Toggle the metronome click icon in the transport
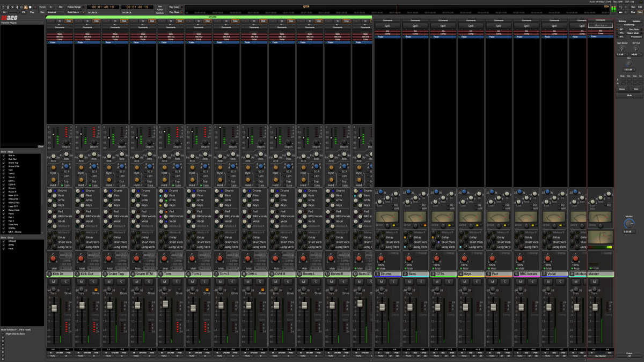Screen dimensions: 644x362 click(x=8, y=7)
